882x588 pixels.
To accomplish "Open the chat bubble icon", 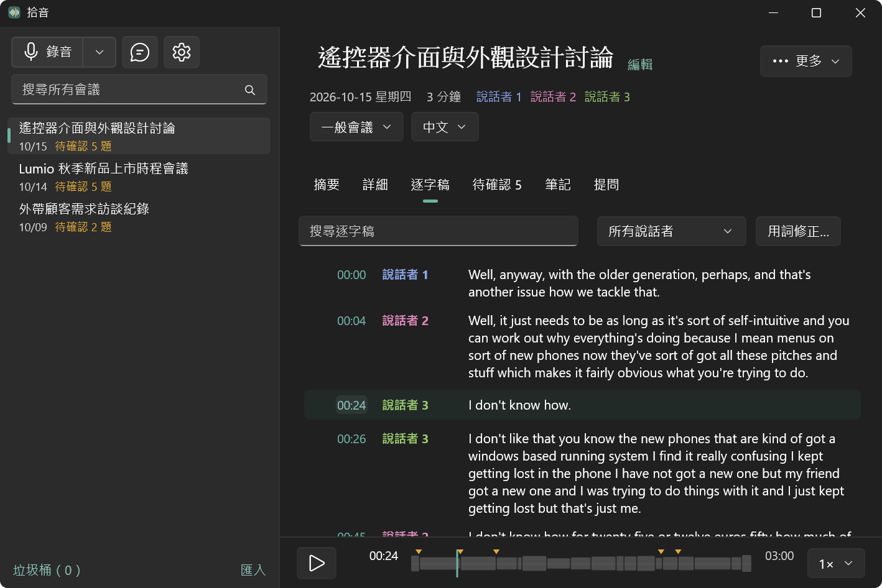I will [x=140, y=52].
